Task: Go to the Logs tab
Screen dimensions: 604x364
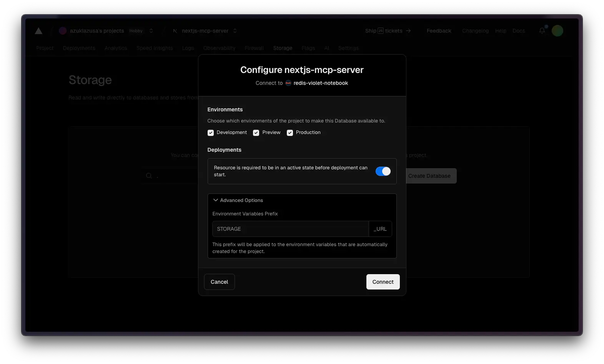Action: (188, 48)
